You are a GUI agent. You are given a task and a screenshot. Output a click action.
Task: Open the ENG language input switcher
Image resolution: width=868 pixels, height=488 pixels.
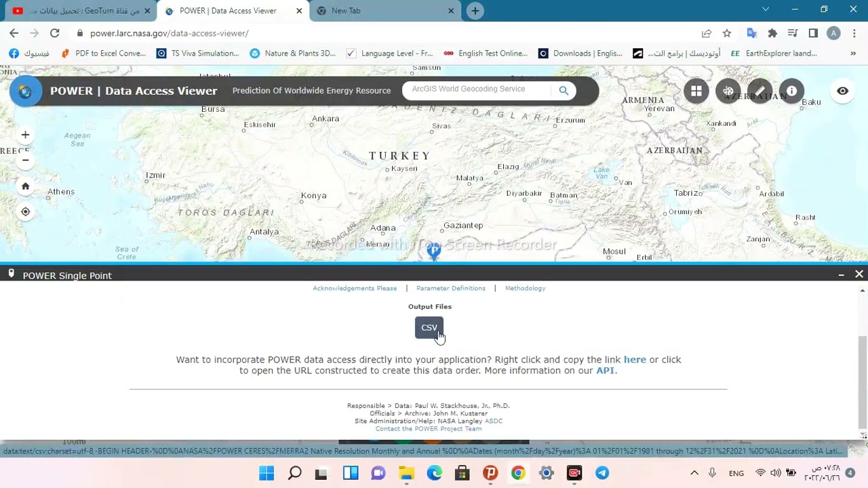(x=736, y=473)
